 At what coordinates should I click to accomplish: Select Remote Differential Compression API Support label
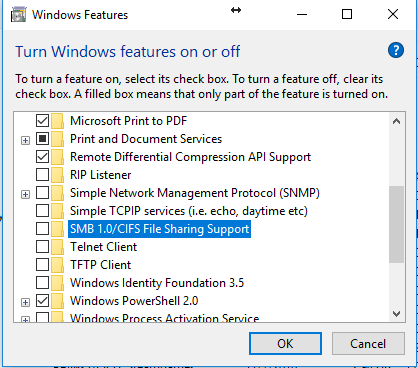click(x=190, y=157)
